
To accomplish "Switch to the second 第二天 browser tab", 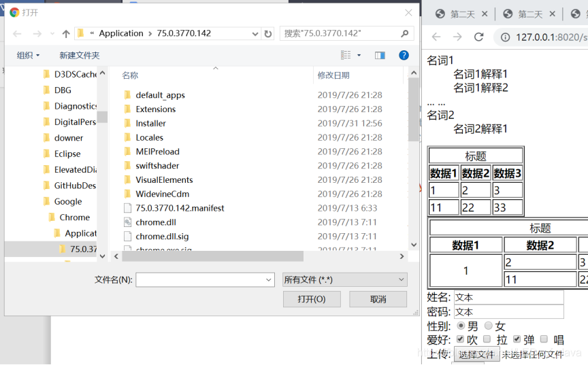I will [x=530, y=14].
